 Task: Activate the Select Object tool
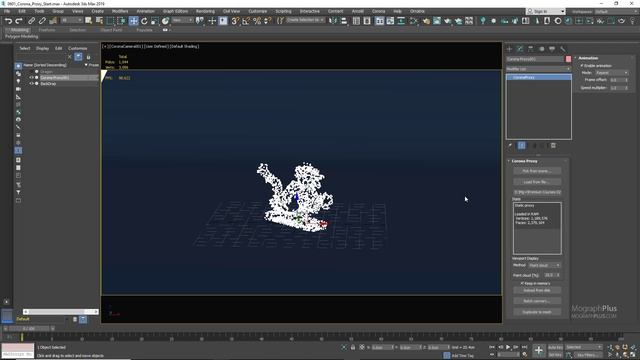tap(89, 21)
